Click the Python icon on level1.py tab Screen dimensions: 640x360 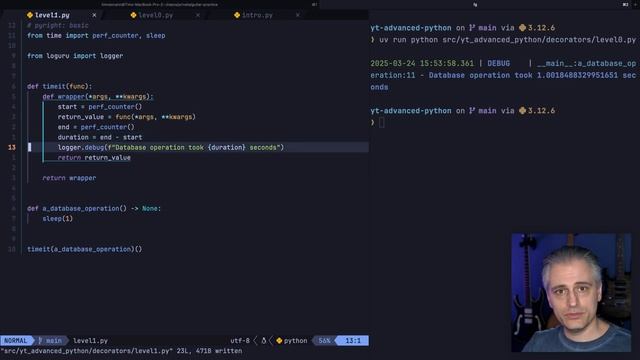coord(30,15)
